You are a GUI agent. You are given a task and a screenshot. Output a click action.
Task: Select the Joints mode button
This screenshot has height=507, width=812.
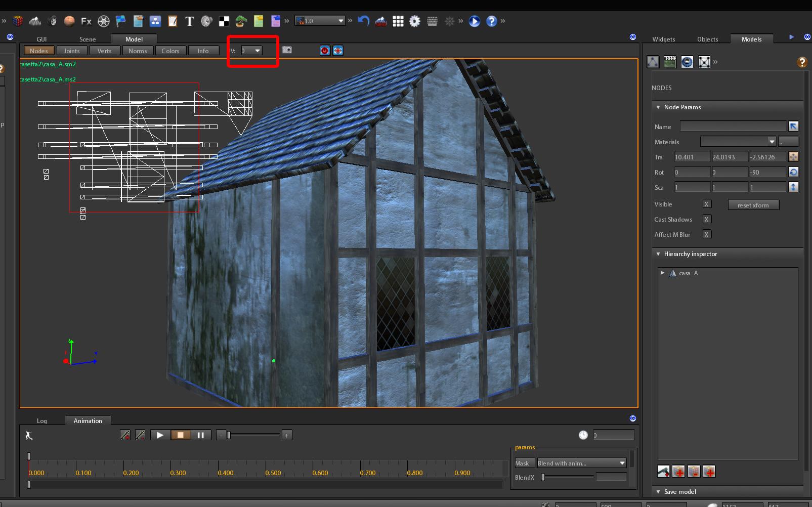[x=72, y=51]
